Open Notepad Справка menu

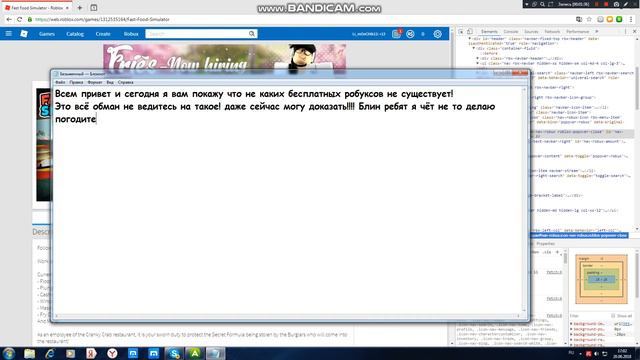(x=126, y=82)
